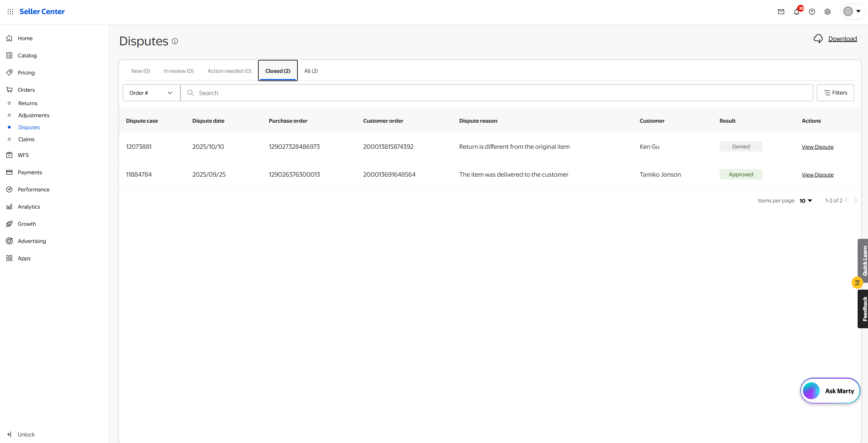This screenshot has width=868, height=443.
Task: Open the messages envelope icon
Action: (781, 12)
